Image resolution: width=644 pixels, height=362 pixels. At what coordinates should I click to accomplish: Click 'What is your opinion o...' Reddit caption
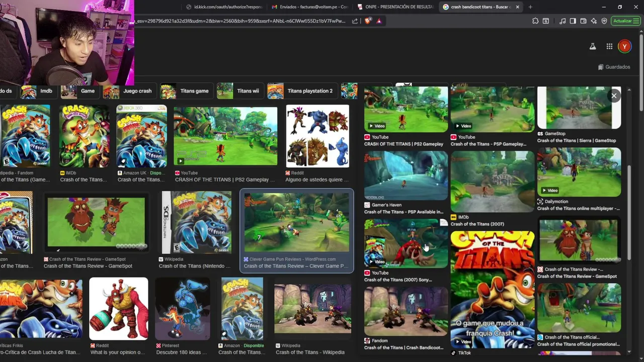[118, 352]
